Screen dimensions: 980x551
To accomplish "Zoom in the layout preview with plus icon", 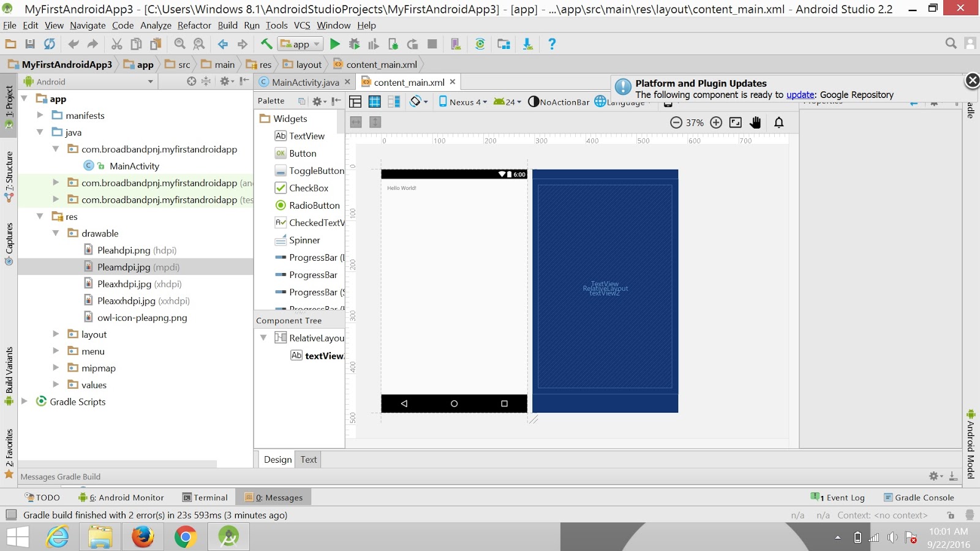I will (717, 122).
